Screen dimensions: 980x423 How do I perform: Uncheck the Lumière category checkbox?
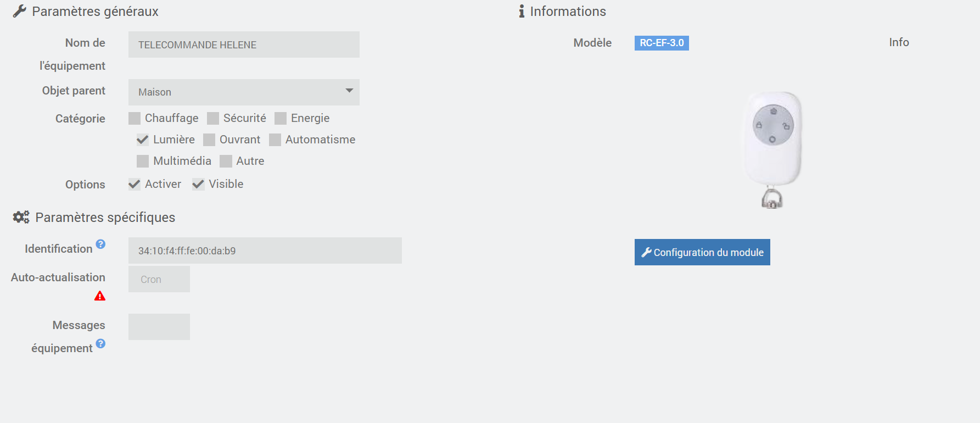click(143, 140)
